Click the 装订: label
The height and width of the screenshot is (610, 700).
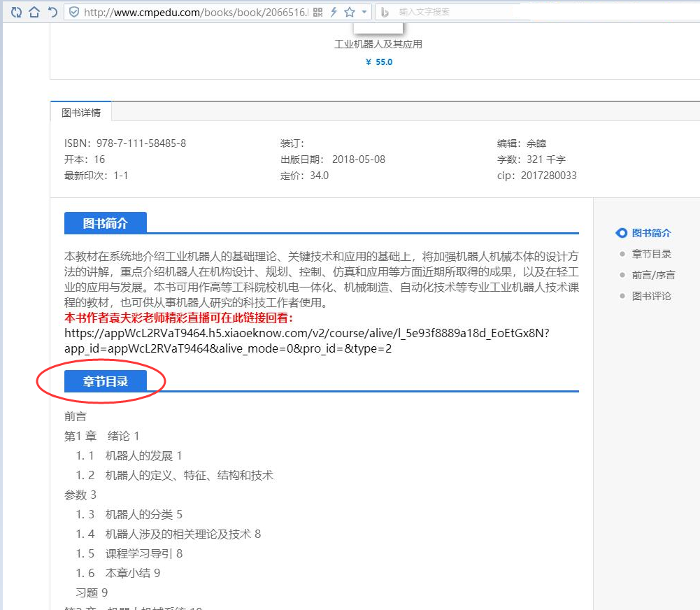click(x=292, y=143)
